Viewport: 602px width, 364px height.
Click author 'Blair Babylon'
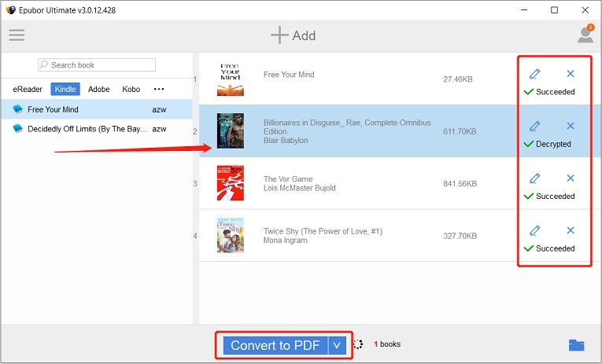pyautogui.click(x=286, y=141)
